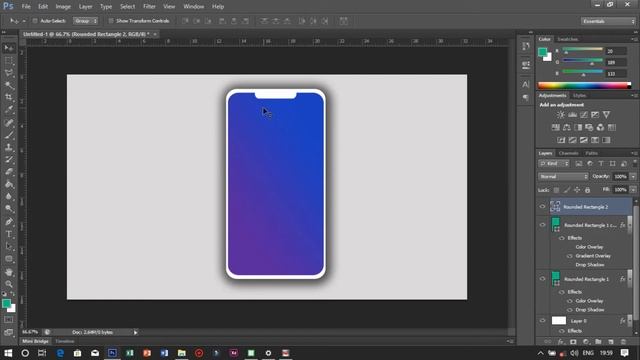The width and height of the screenshot is (640, 360).
Task: Open the Timeline panel tab
Action: [65, 341]
